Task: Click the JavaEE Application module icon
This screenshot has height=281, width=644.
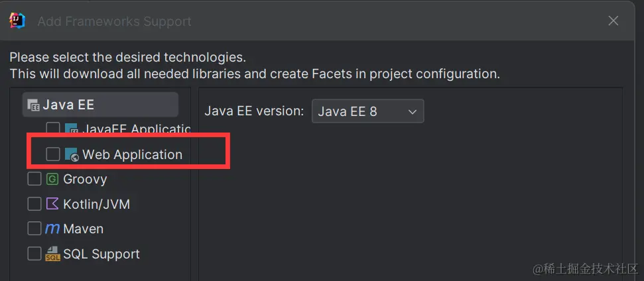Action: pos(72,129)
